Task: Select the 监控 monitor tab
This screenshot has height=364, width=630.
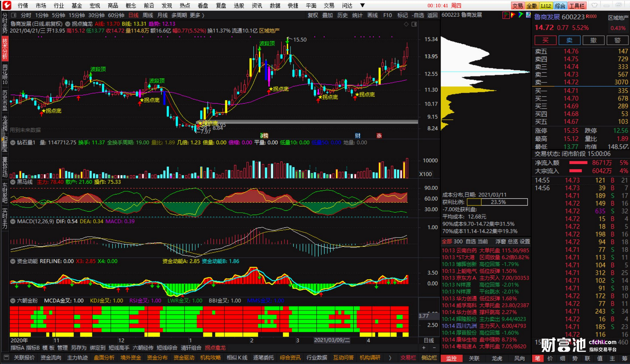Action: coord(451,358)
